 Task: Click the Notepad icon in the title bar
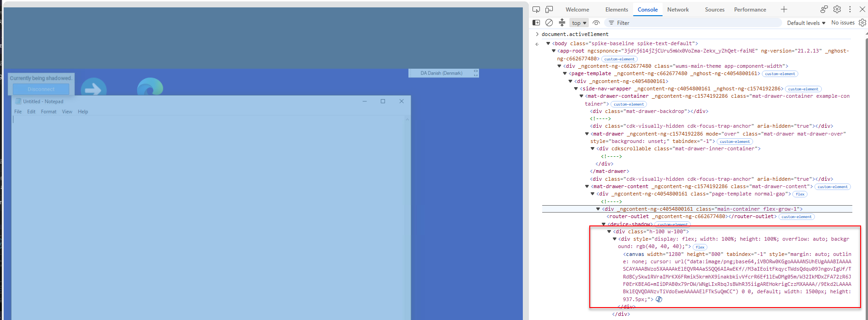[x=18, y=101]
